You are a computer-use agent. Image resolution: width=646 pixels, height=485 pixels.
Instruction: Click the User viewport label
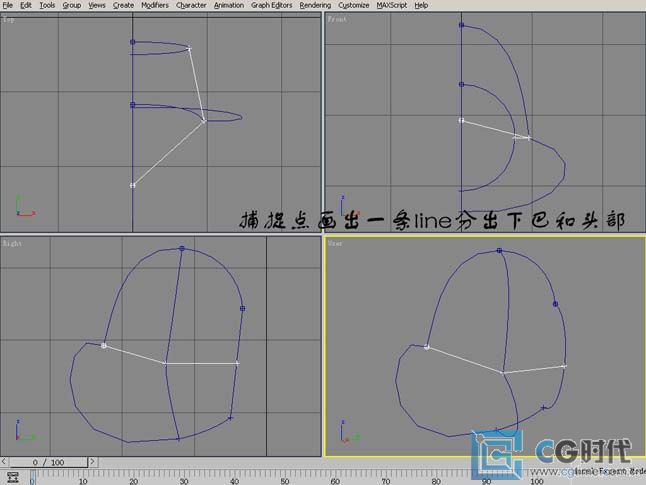tap(335, 243)
